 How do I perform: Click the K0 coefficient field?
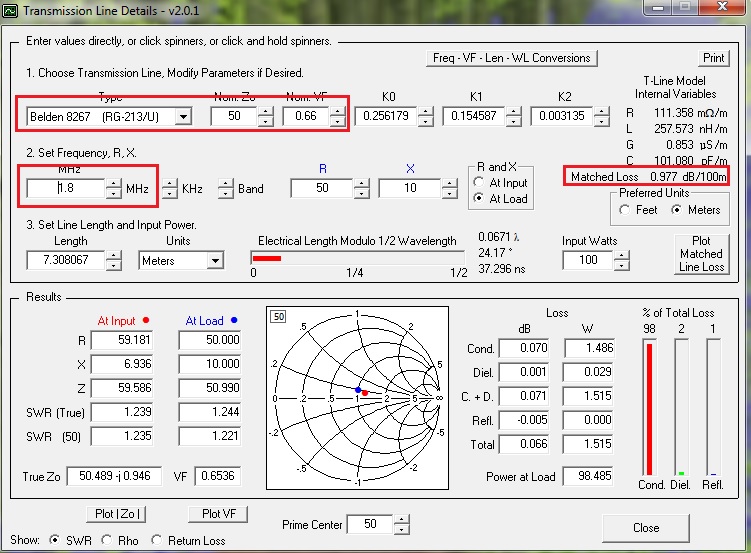(x=386, y=116)
